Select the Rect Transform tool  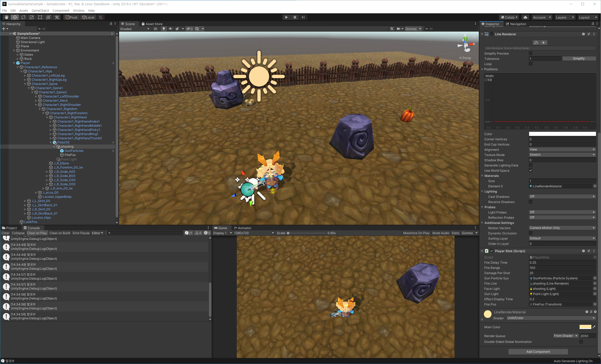[x=40, y=17]
